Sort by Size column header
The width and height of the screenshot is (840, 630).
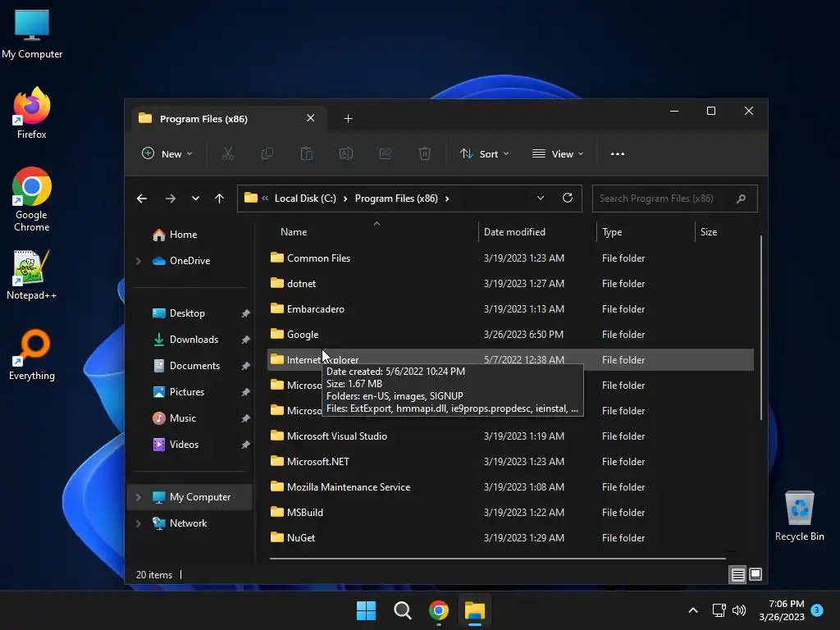(708, 232)
